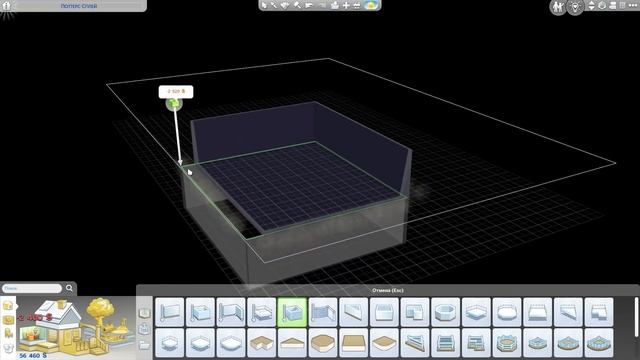Click the dimmed redo icon in the top toolbar
Image resolution: width=640 pixels, height=360 pixels.
(322, 5)
